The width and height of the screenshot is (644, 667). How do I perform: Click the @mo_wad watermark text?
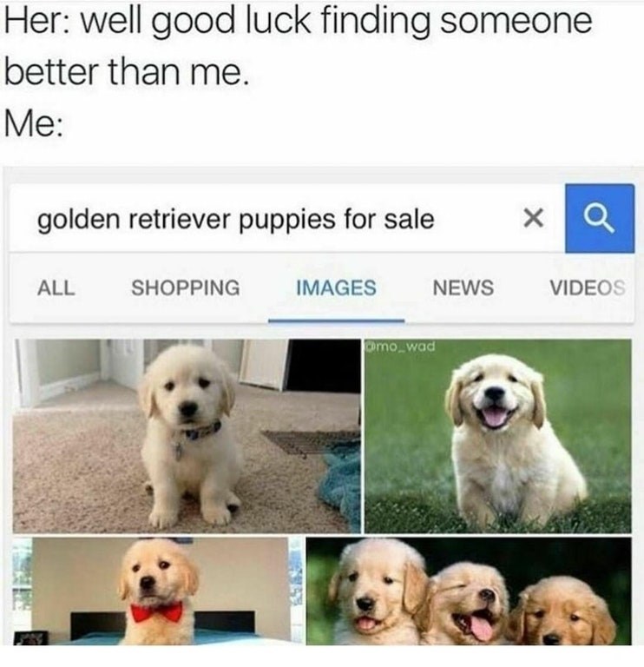(400, 347)
